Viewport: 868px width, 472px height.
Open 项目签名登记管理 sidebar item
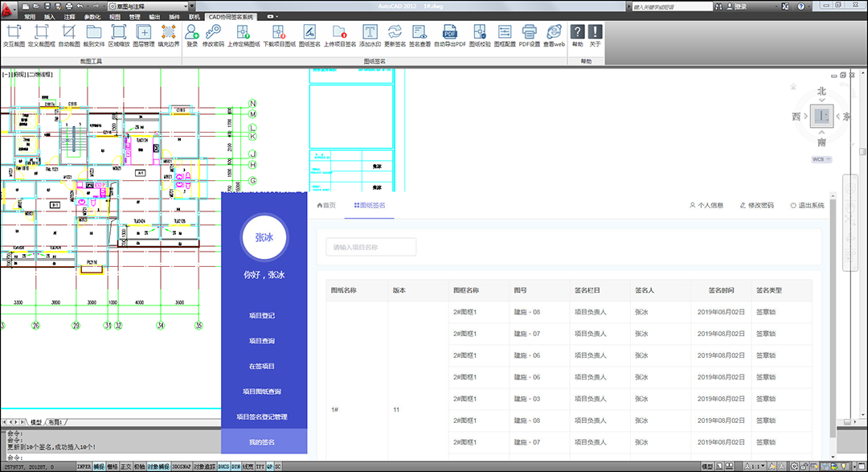(x=262, y=417)
